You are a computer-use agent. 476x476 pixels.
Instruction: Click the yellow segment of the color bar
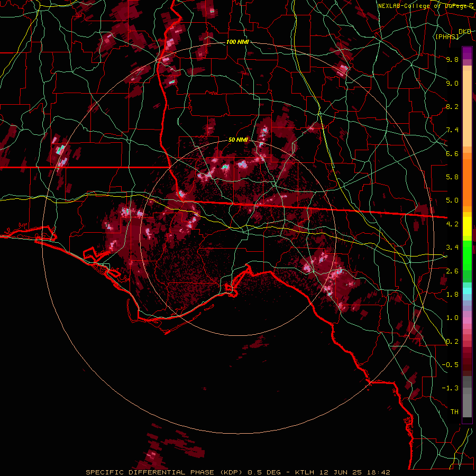point(467,226)
